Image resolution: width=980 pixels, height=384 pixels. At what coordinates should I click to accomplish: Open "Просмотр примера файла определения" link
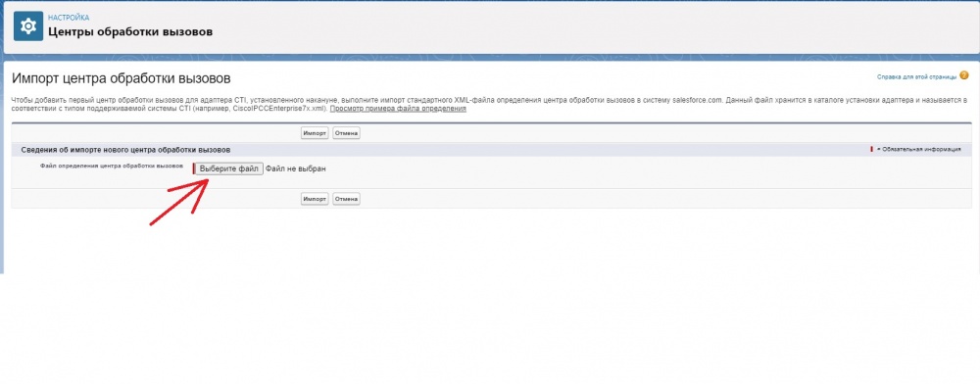398,109
